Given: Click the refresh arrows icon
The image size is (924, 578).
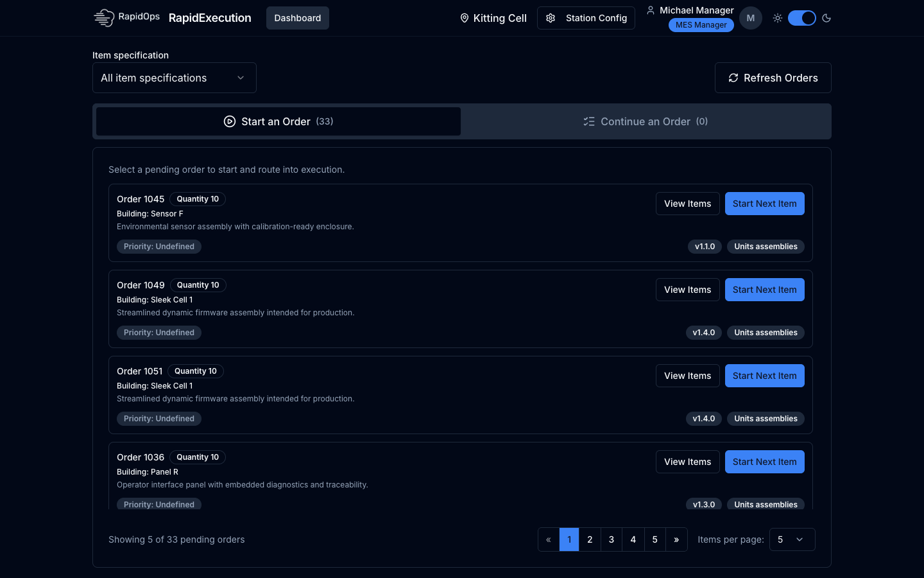Looking at the screenshot, I should coord(733,78).
